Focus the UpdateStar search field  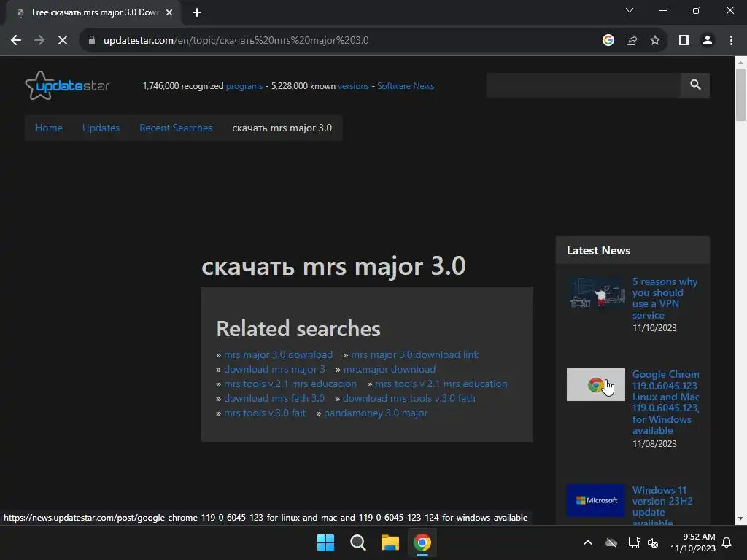[584, 85]
